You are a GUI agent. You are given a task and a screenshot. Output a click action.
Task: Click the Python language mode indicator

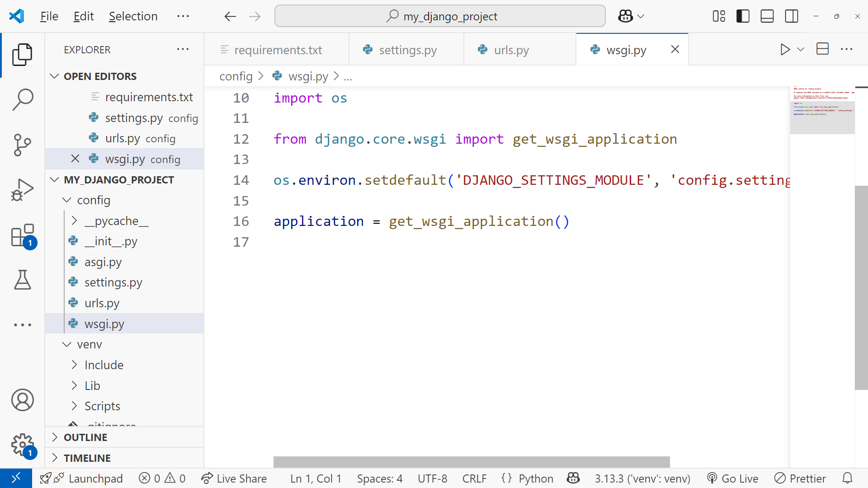pyautogui.click(x=536, y=479)
